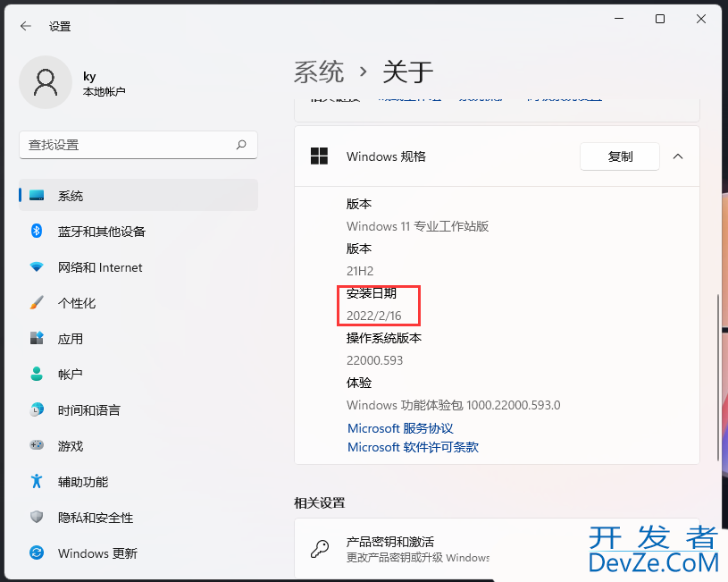Open 时间和语言 settings
The height and width of the screenshot is (582, 728).
coord(138,410)
